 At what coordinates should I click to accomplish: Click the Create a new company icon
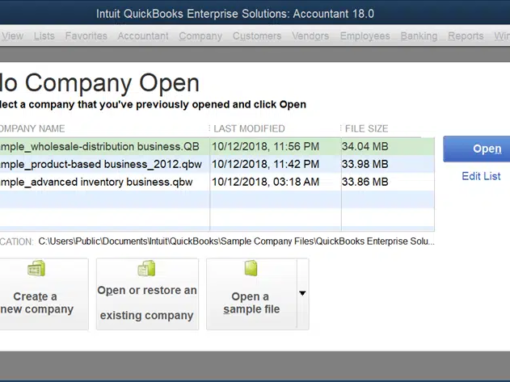click(x=36, y=268)
